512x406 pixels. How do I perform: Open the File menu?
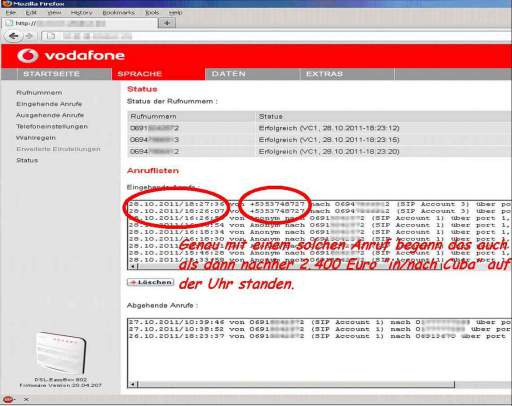(11, 12)
